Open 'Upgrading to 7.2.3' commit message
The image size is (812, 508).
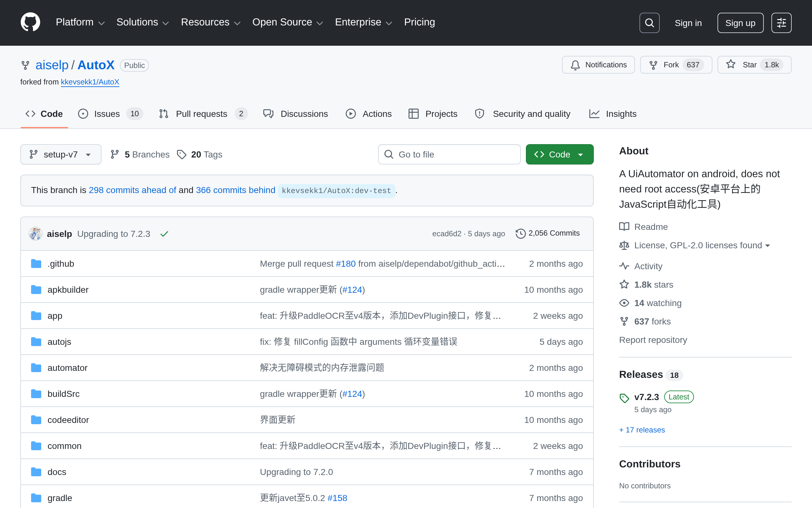(x=114, y=234)
